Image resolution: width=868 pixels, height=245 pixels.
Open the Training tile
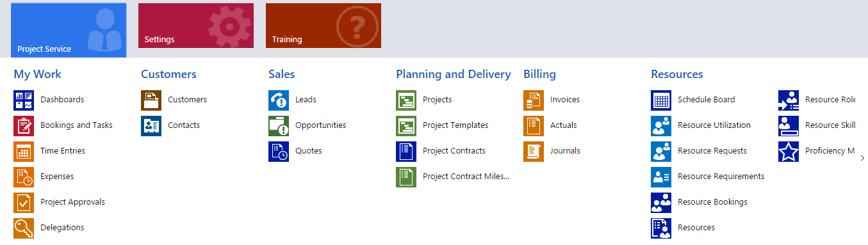point(323,26)
